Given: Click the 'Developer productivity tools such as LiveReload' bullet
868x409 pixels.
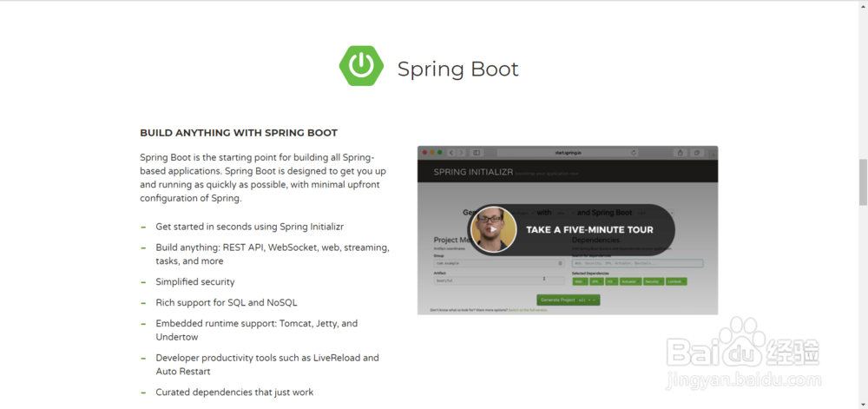Looking at the screenshot, I should 267,364.
